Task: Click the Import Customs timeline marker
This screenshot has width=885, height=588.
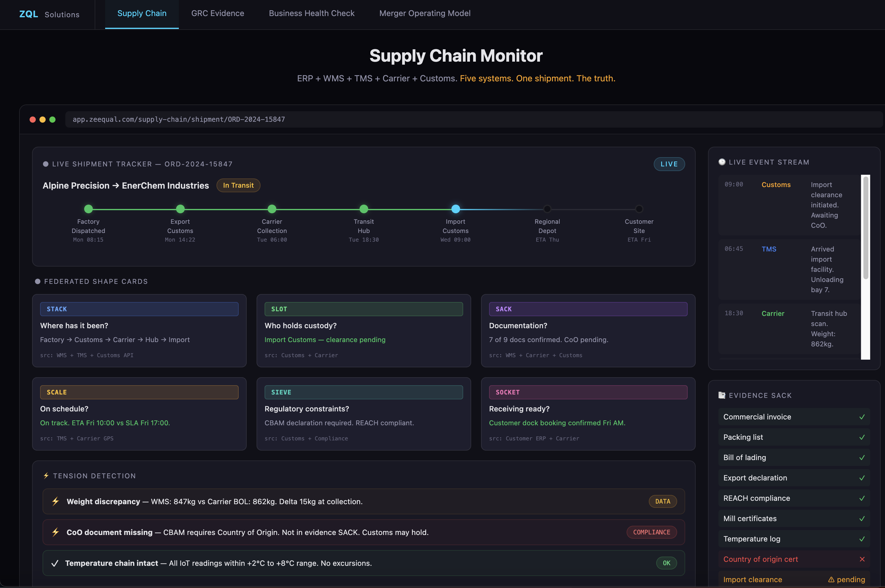Action: pyautogui.click(x=455, y=209)
